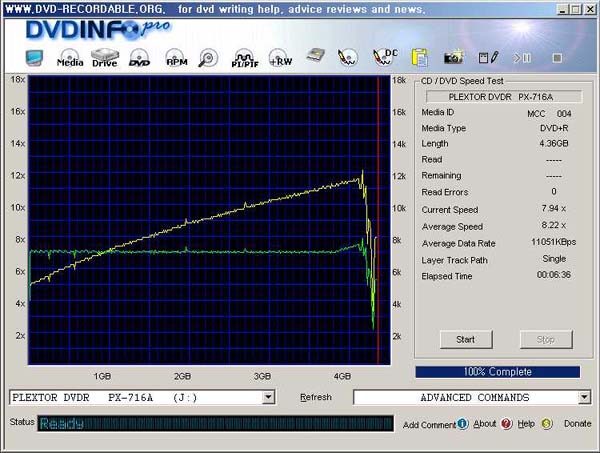The image size is (600, 453).
Task: Open the disc quality pencil tool
Action: point(347,58)
